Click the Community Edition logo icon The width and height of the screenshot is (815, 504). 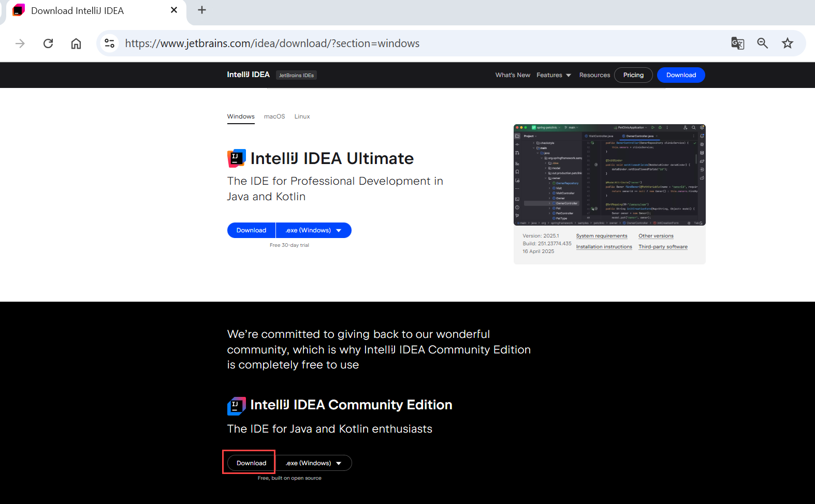click(x=237, y=406)
